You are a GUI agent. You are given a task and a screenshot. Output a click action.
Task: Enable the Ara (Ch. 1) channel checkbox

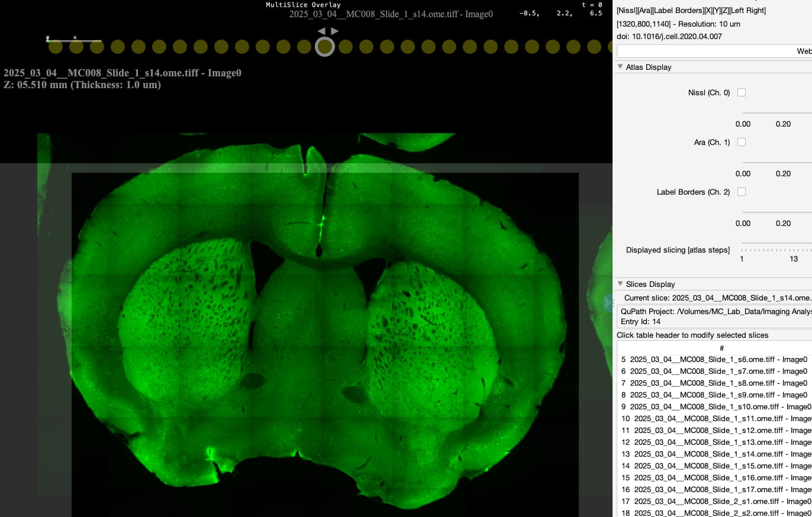point(742,142)
